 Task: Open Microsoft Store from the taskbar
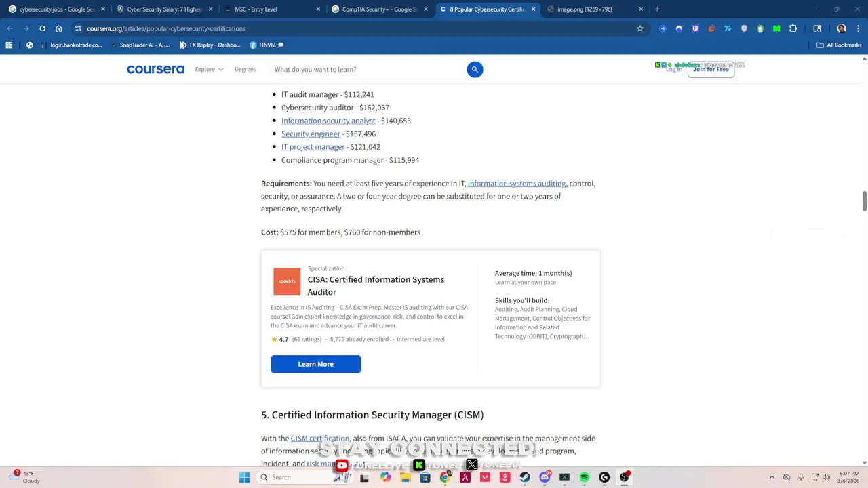tap(425, 477)
